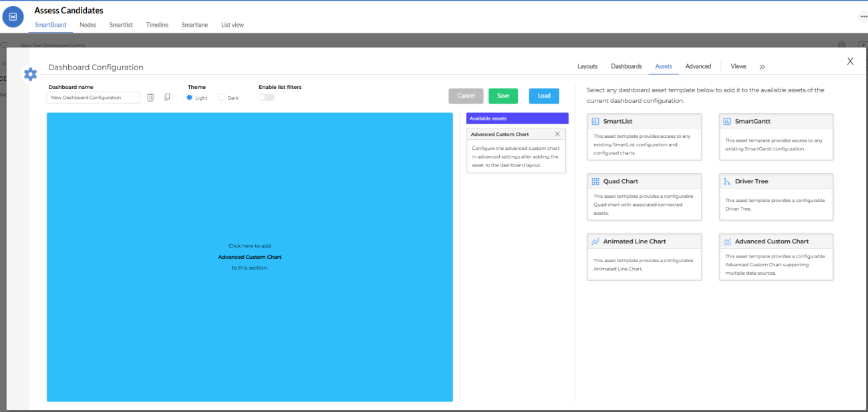The image size is (868, 412).
Task: Add the SmartGantt asset template
Action: 776,136
